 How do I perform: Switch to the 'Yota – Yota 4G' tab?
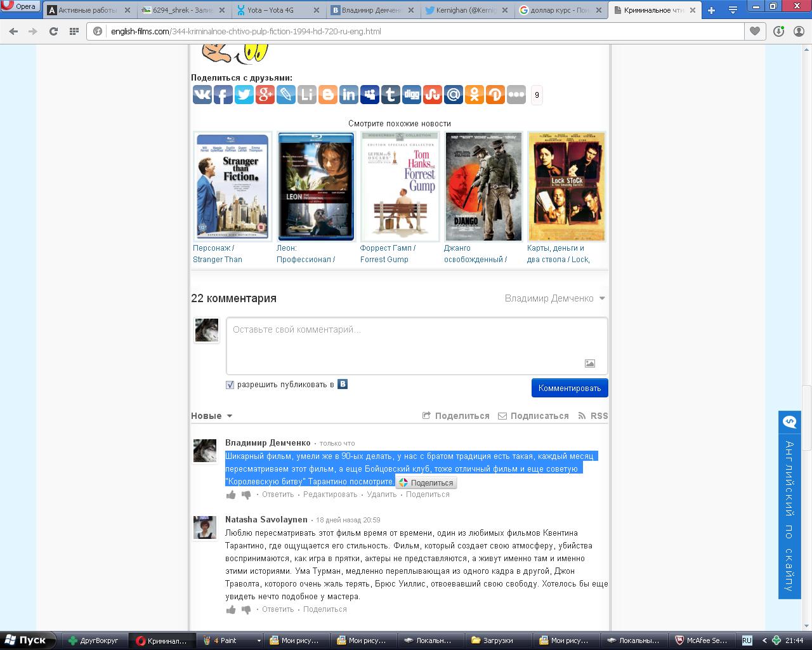277,10
